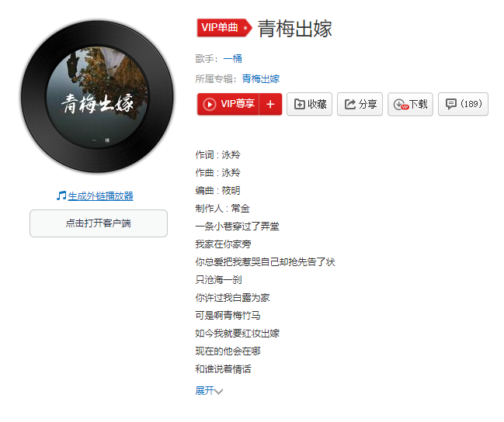The height and width of the screenshot is (422, 504).
Task: Click the music note icon beside 生成外链播放器
Action: tap(61, 195)
